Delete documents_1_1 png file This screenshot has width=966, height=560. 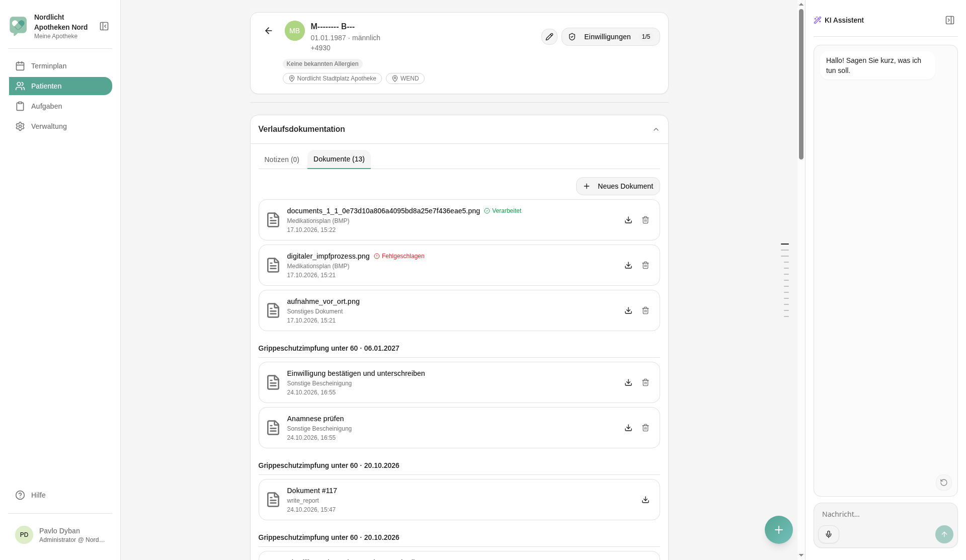pyautogui.click(x=646, y=220)
